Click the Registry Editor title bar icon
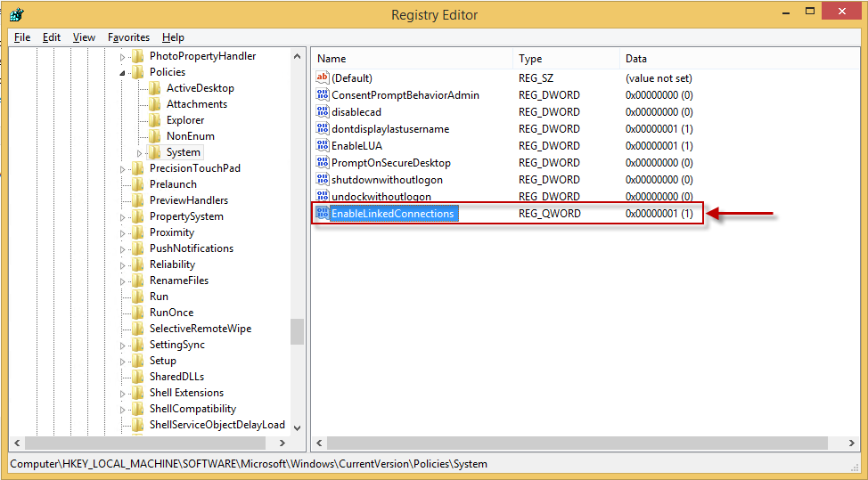This screenshot has height=480, width=868. coord(17,14)
